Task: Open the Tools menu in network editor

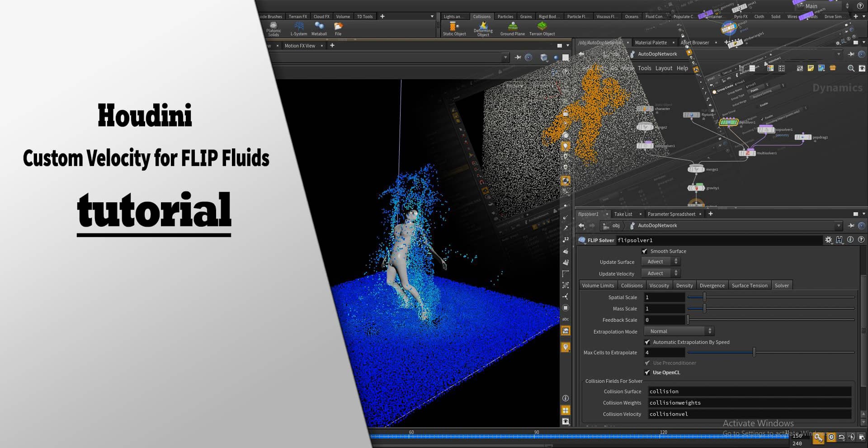Action: coord(644,68)
